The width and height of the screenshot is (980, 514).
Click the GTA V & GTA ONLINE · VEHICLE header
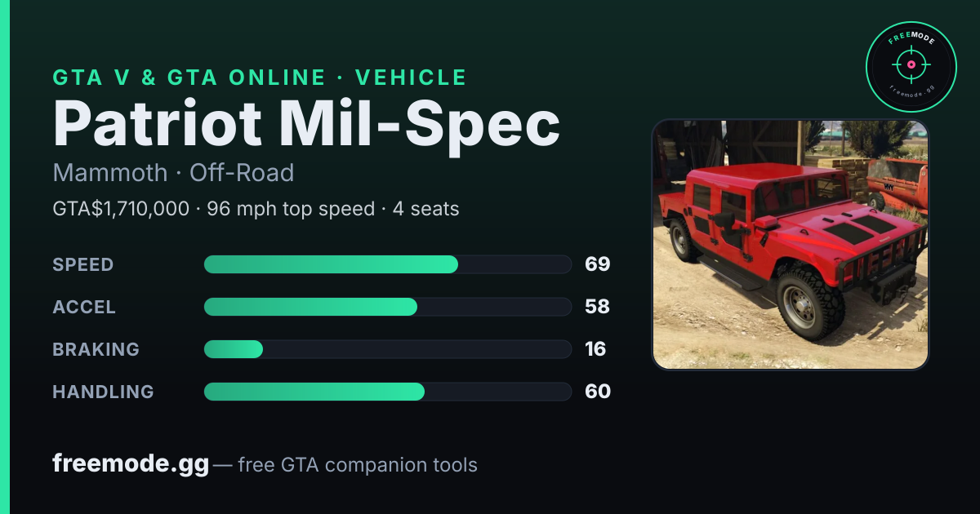[x=260, y=78]
